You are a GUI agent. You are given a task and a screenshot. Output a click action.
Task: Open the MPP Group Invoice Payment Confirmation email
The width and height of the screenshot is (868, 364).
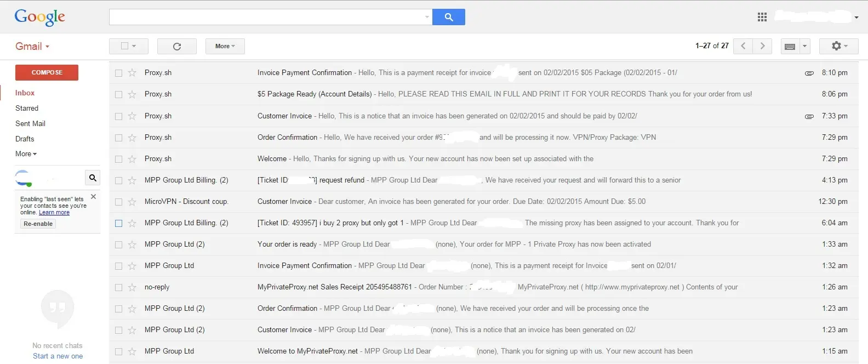484,266
